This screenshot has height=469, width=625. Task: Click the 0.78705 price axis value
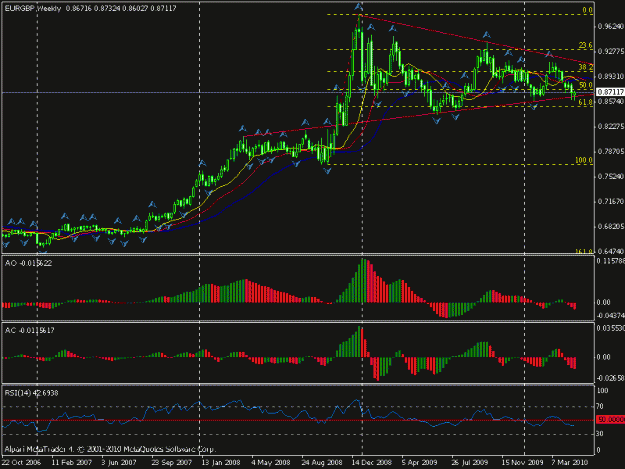click(x=610, y=151)
